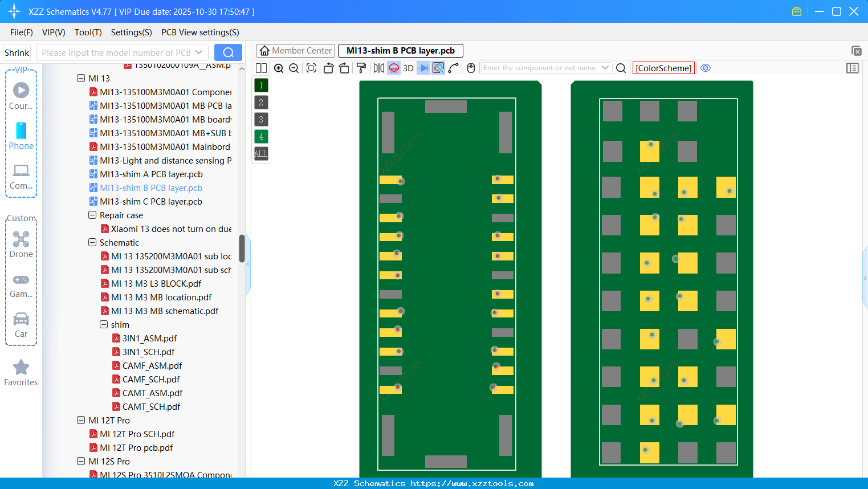Open PCB View settings menu
Viewport: 868px width, 489px height.
pos(200,32)
